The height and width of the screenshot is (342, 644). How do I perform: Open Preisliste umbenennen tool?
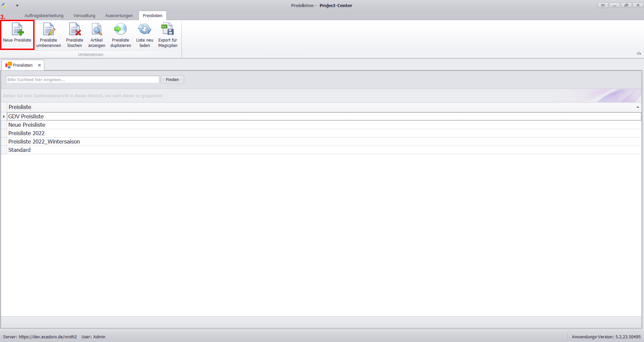[x=49, y=30]
